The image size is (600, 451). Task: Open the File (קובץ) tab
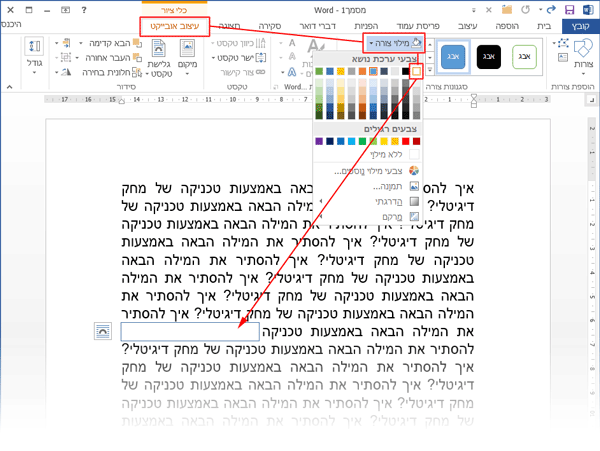tap(580, 26)
